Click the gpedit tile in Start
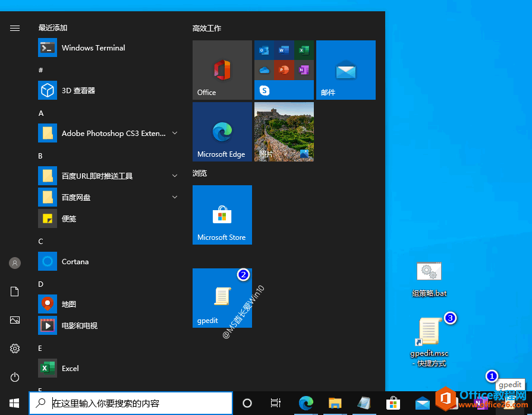Image resolution: width=532 pixels, height=415 pixels. 222,298
